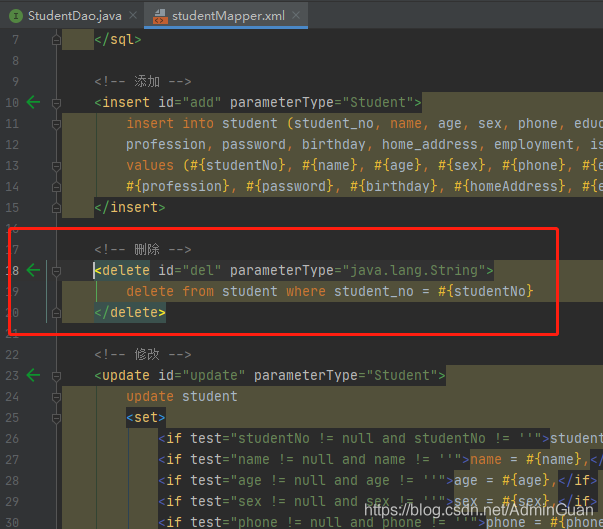
Task: Click fold marker at closing insert tag
Action: coord(56,208)
